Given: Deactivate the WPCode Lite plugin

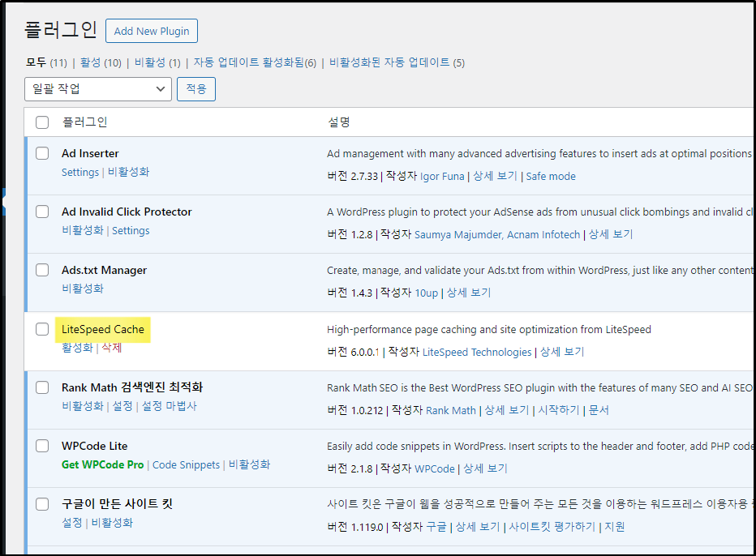Looking at the screenshot, I should click(249, 464).
